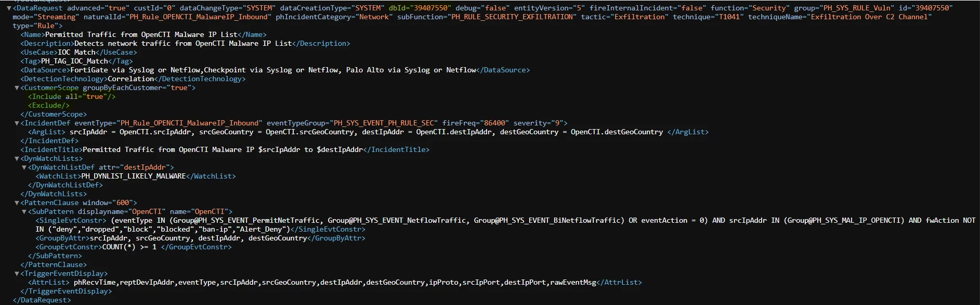
Task: Collapse the SubPattern element
Action: 24,212
